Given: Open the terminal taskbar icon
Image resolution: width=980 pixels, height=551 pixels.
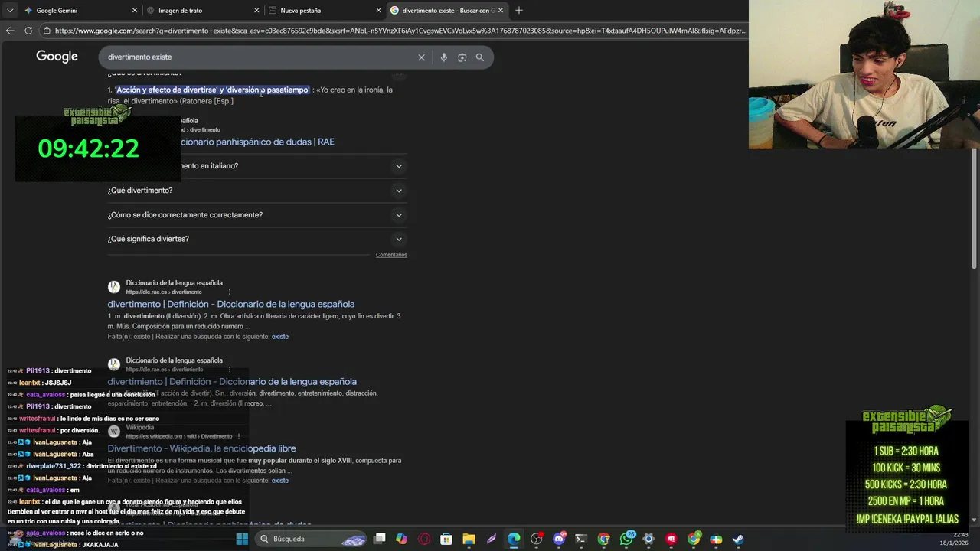Looking at the screenshot, I should (x=581, y=539).
